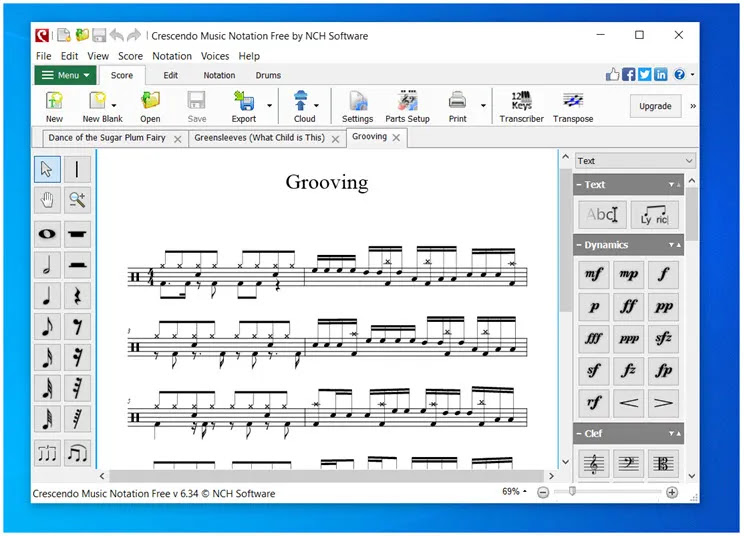Viewport: 744px width, 536px height.
Task: Open the File menu
Action: [44, 56]
